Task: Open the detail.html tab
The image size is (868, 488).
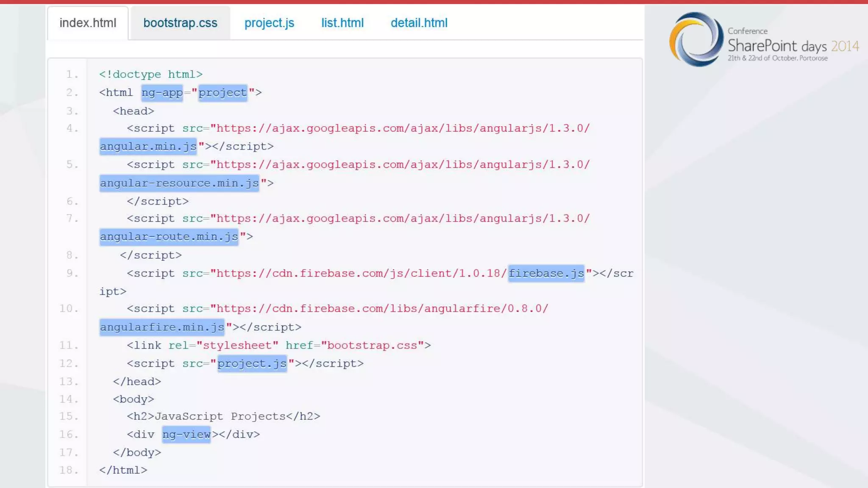Action: click(x=419, y=23)
